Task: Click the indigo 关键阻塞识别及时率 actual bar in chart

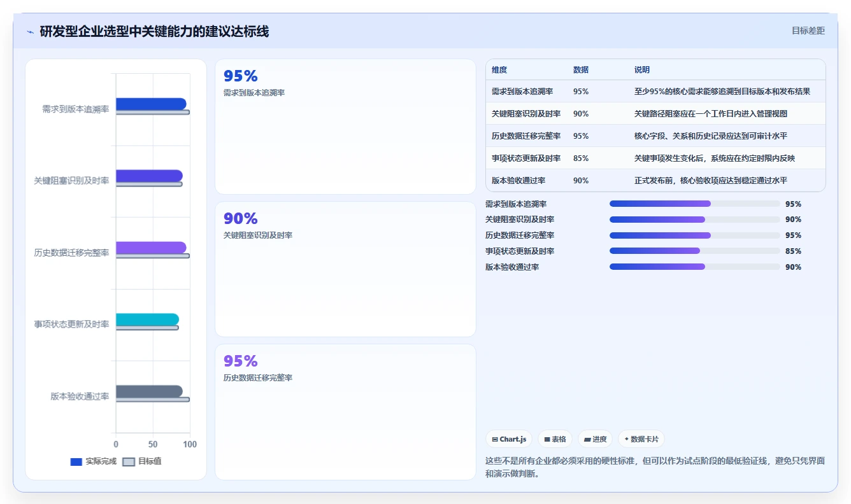Action: pos(149,176)
